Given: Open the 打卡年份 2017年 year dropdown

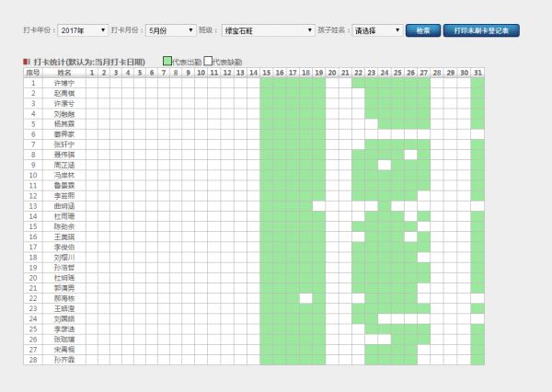Looking at the screenshot, I should [x=83, y=30].
